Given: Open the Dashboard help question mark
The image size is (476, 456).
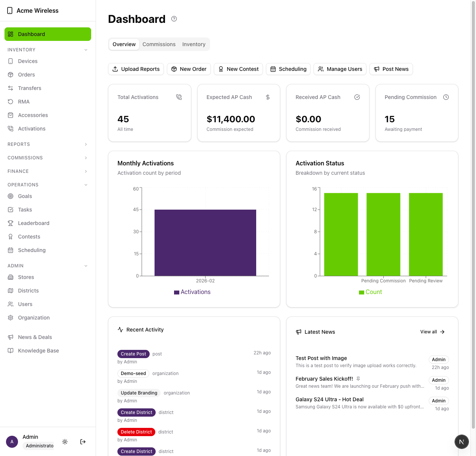Looking at the screenshot, I should tap(174, 19).
